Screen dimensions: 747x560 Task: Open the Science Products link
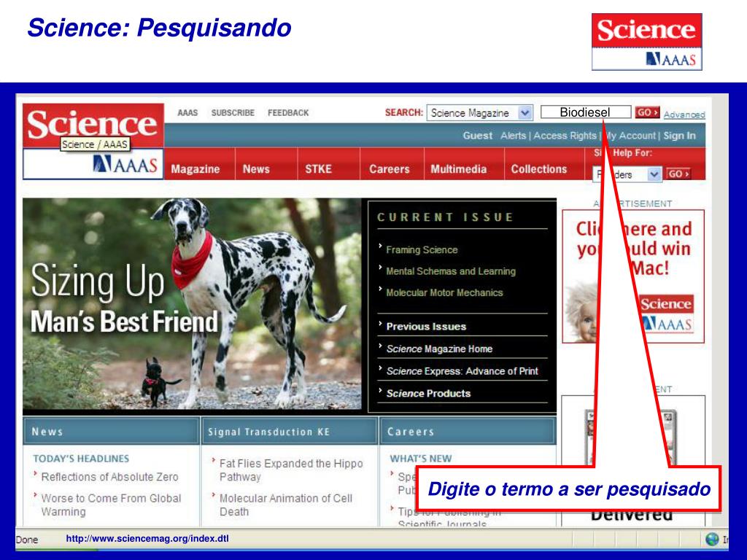[x=428, y=393]
